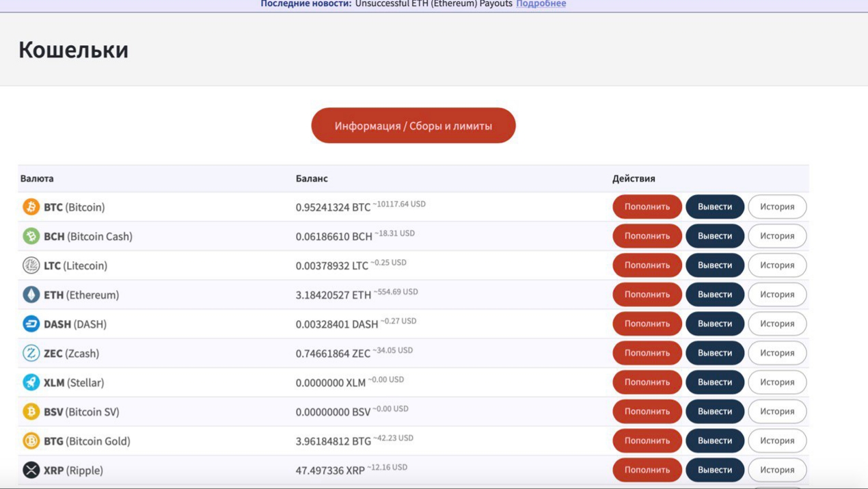Click the 0.00328401 DASH balance

[337, 324]
